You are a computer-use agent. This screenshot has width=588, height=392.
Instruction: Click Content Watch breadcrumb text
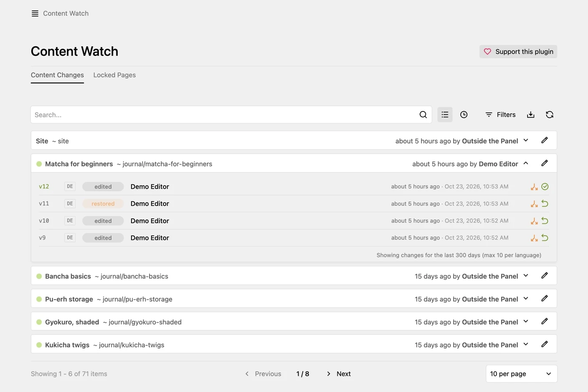(x=66, y=13)
